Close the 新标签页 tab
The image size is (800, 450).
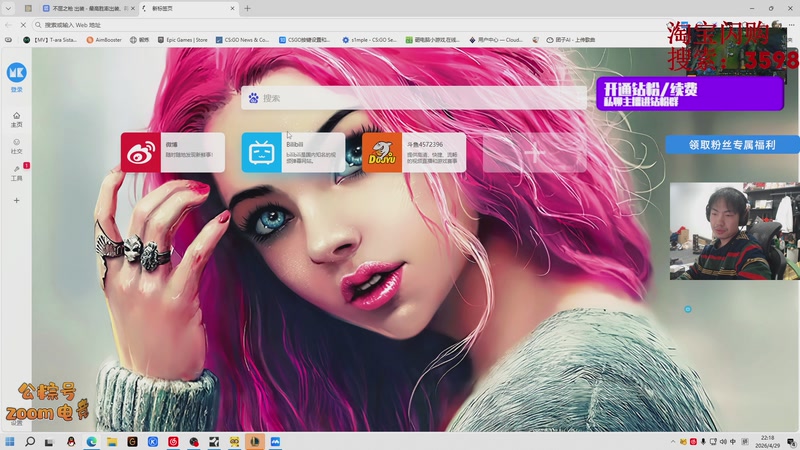pos(232,8)
